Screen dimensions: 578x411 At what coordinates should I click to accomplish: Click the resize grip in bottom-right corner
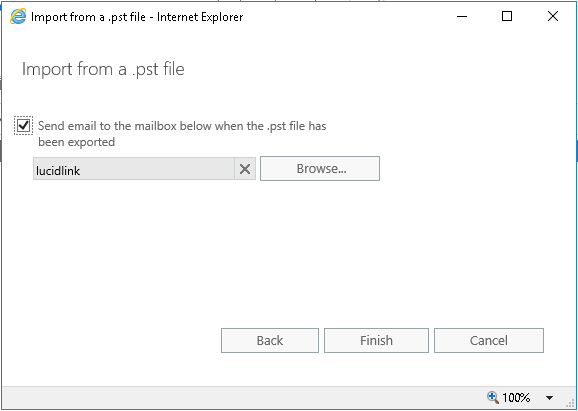(570, 404)
